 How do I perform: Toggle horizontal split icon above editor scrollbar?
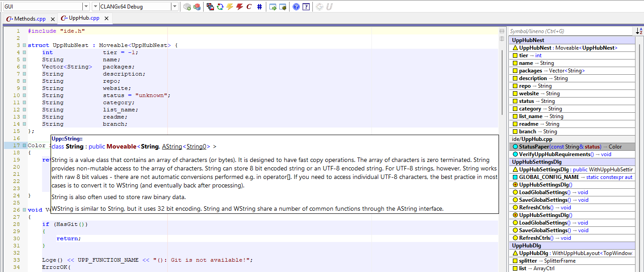(x=502, y=31)
